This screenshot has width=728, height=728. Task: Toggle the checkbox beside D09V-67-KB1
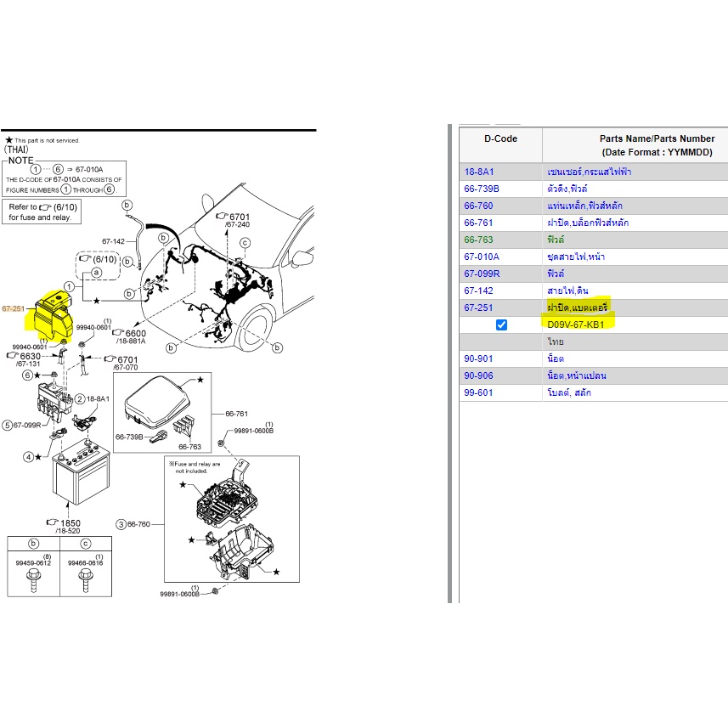click(501, 324)
